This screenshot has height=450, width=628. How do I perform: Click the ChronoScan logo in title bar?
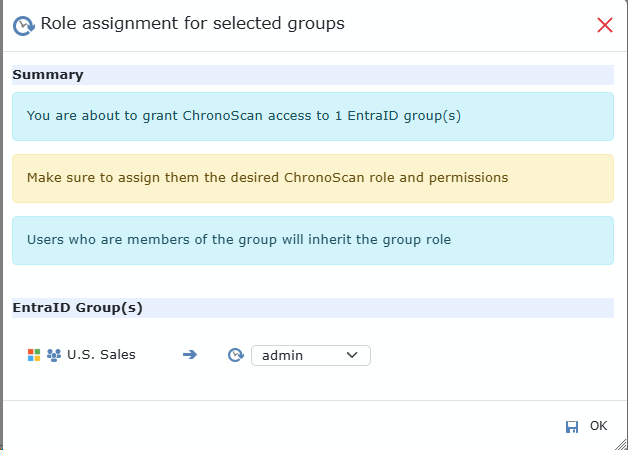(x=22, y=24)
